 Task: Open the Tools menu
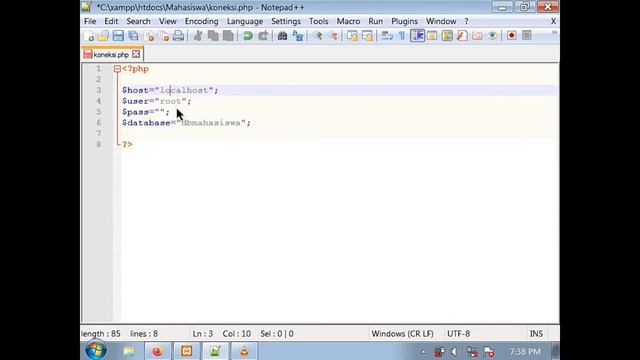318,21
